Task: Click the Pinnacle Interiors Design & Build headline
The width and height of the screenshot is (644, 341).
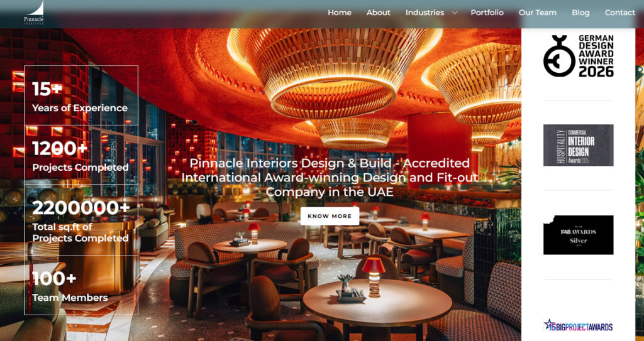Action: coord(330,177)
